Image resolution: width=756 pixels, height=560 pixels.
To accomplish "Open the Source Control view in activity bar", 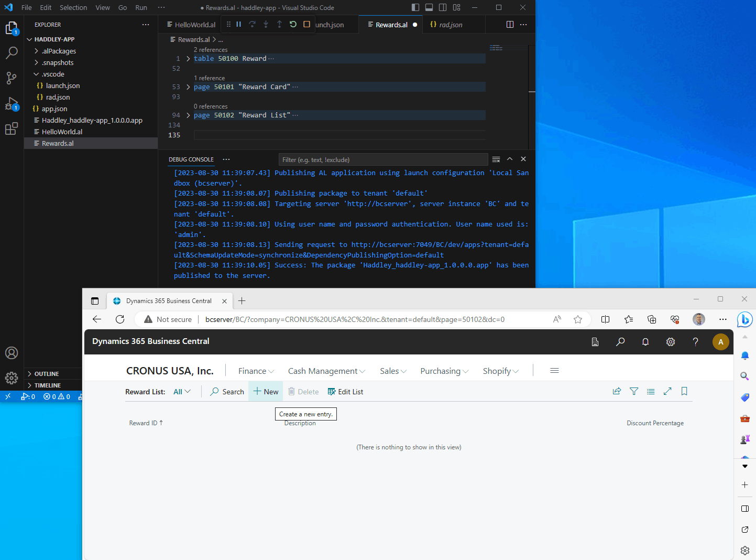I will 12,78.
